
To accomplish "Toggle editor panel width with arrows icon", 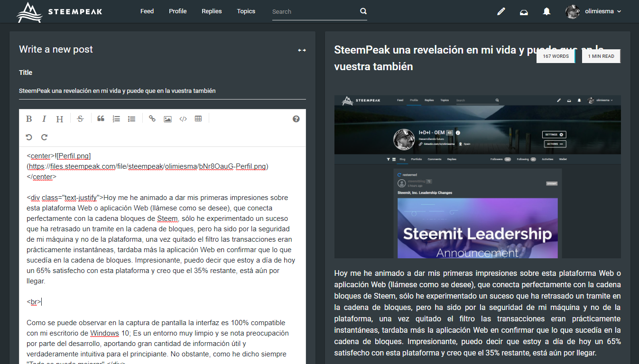I will click(302, 50).
